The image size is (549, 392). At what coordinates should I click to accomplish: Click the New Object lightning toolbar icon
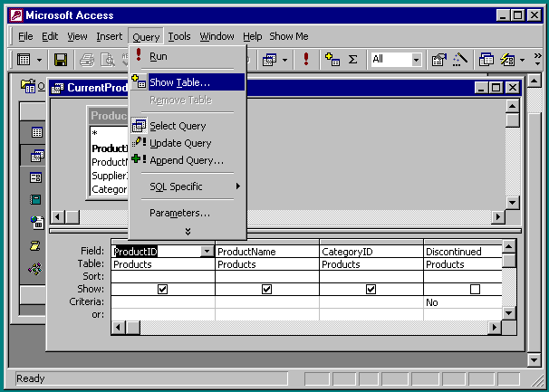click(507, 60)
